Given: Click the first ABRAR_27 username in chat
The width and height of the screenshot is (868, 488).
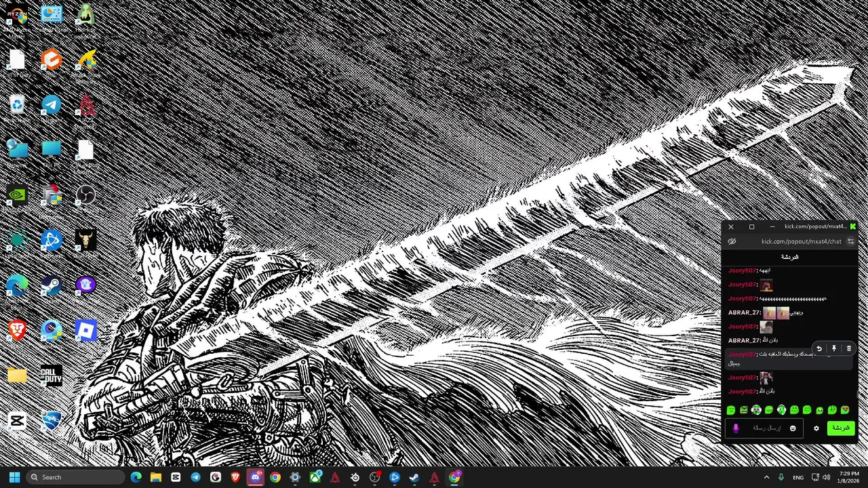Looking at the screenshot, I should pyautogui.click(x=744, y=312).
